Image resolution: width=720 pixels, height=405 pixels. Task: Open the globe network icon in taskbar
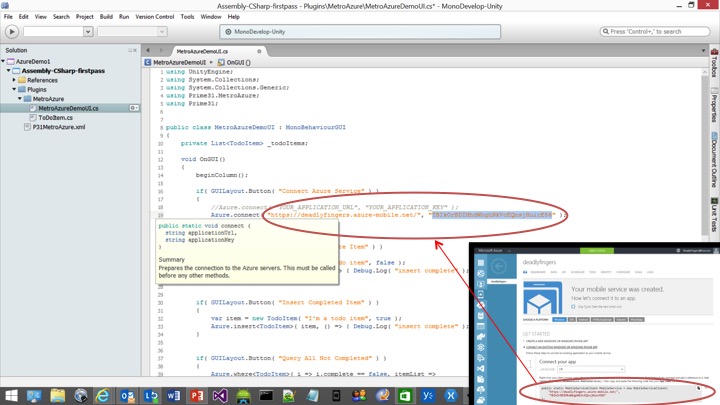tap(81, 395)
